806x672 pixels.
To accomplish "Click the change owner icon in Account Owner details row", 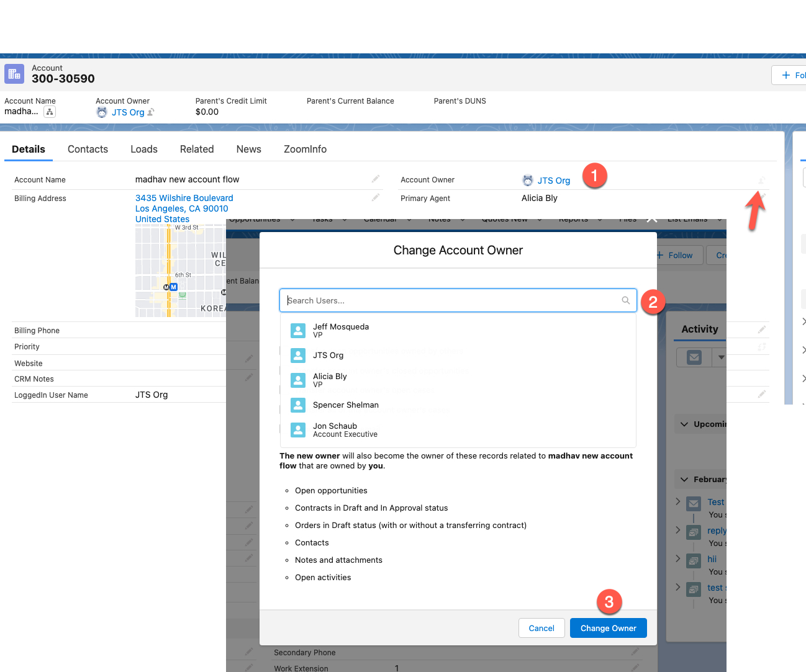I will click(x=761, y=180).
